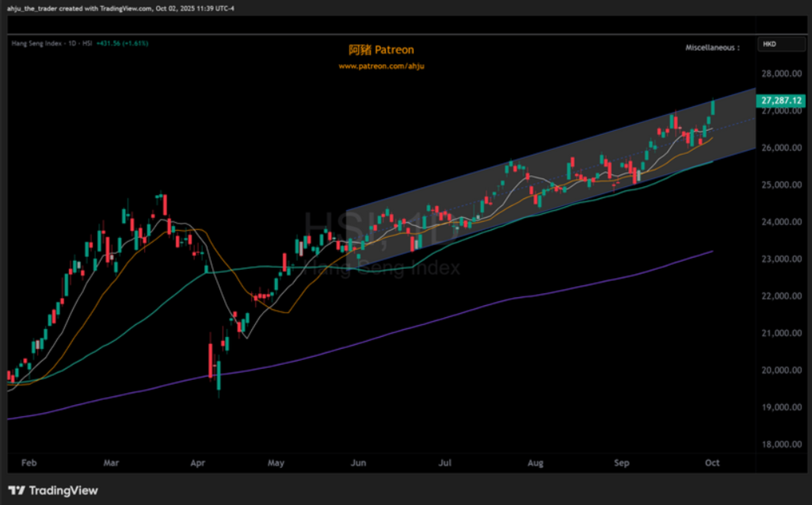Click the Jun label on time axis
Image resolution: width=812 pixels, height=505 pixels.
[358, 463]
